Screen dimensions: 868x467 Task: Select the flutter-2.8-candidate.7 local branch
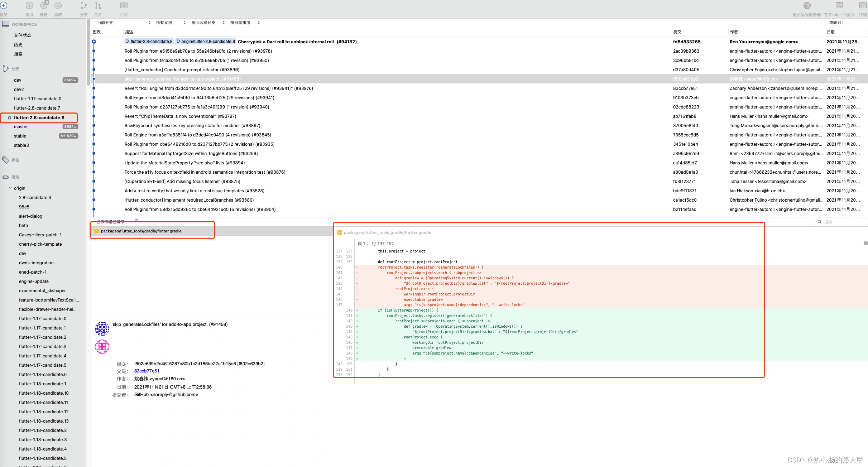(x=37, y=108)
